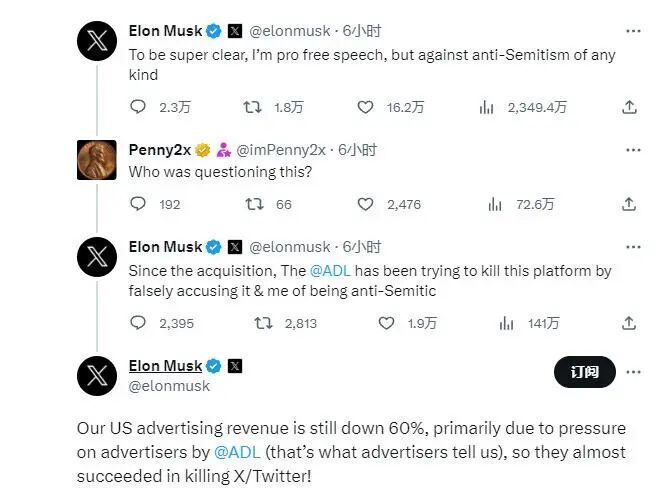Screen dimensions: 658x488
Task: Open more options on the first tweet
Action: click(632, 30)
